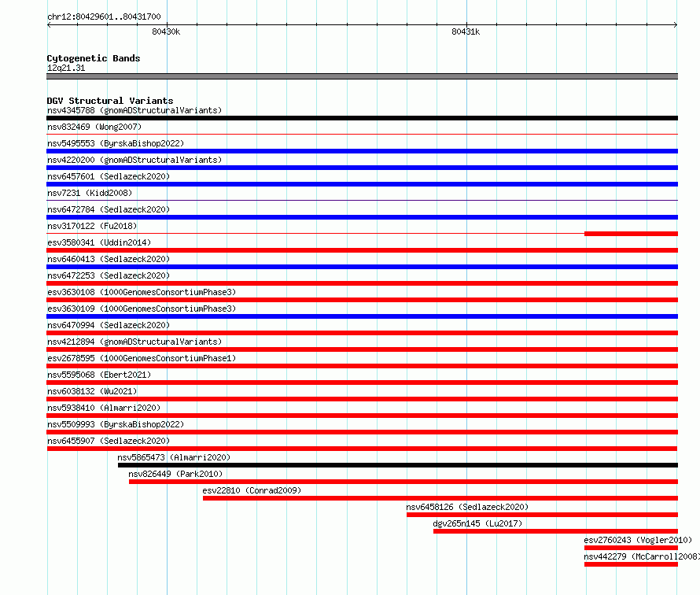Select nsv6472253 (Sedlazeck2020) label
Viewport: 700px width, 595px height.
tap(109, 275)
